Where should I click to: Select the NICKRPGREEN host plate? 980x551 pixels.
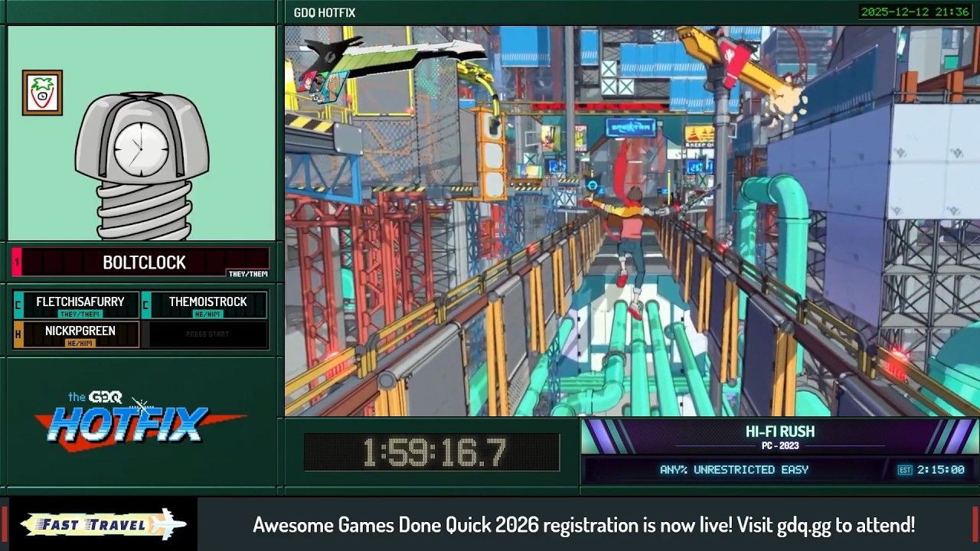[76, 334]
